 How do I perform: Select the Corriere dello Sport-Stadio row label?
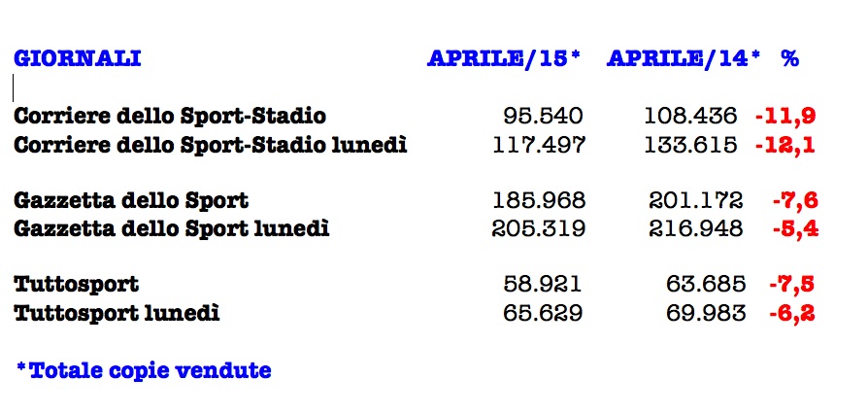pos(170,117)
